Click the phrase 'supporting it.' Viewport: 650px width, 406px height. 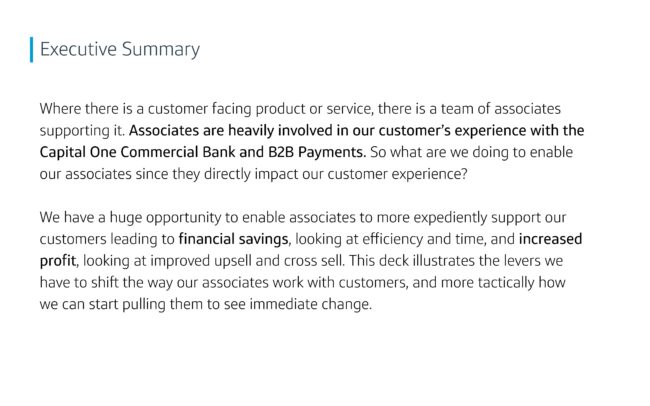[x=82, y=131]
